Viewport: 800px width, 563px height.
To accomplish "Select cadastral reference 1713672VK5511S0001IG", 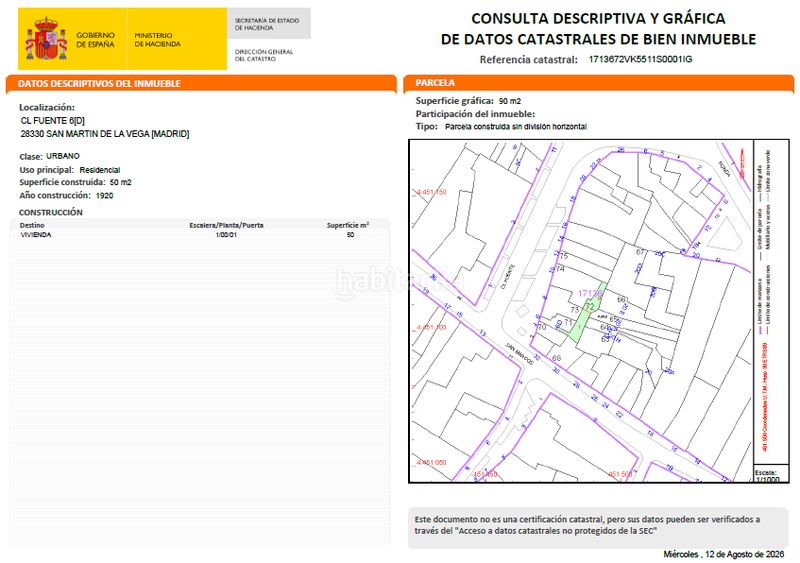I will coord(640,59).
